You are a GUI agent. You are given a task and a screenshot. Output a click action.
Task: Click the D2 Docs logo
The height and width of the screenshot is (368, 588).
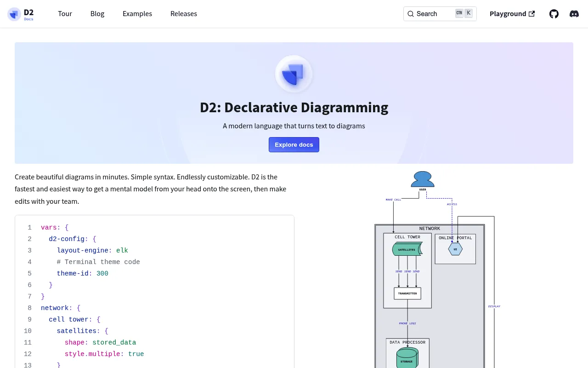(x=21, y=14)
